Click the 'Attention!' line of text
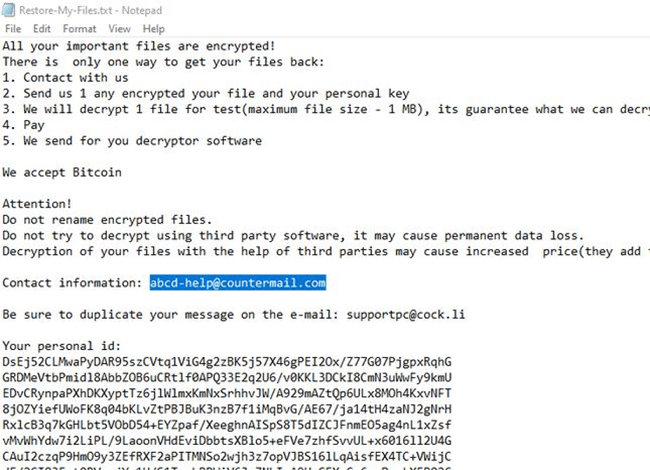650x470 pixels. [37, 203]
